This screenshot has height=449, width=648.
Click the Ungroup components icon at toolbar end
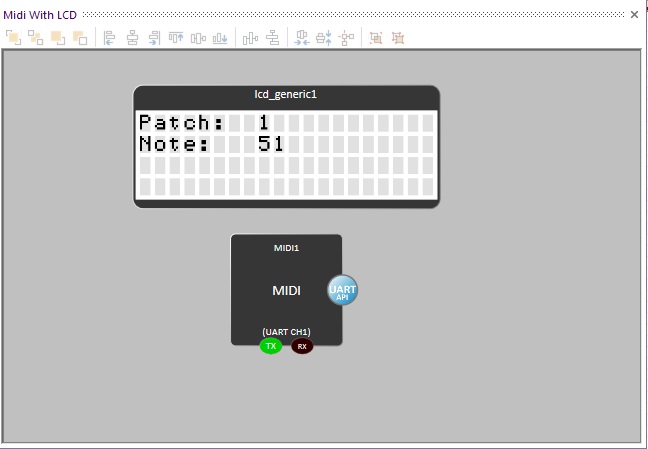point(398,38)
